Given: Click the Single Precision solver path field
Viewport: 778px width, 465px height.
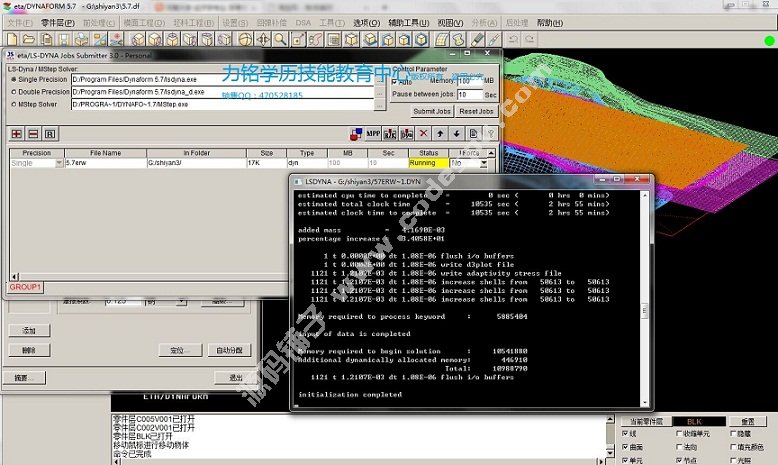Looking at the screenshot, I should pyautogui.click(x=222, y=79).
